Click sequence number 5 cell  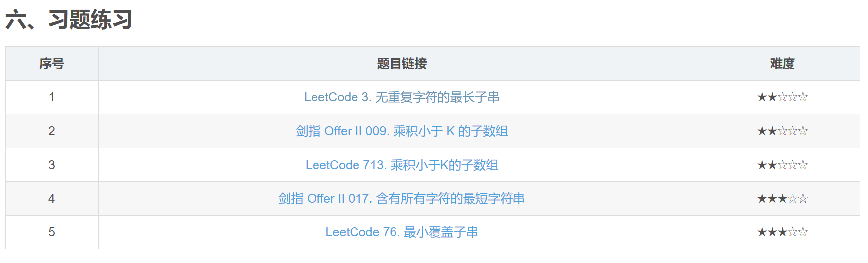52,232
